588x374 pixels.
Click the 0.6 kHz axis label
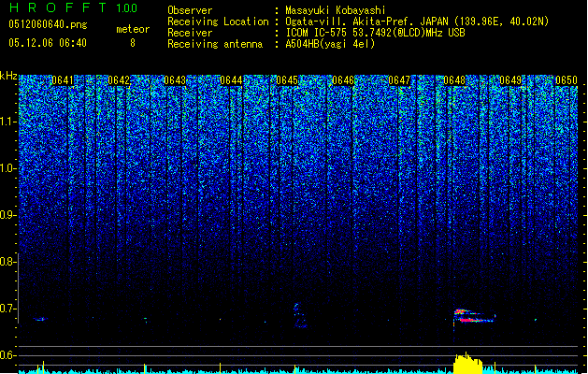click(7, 355)
